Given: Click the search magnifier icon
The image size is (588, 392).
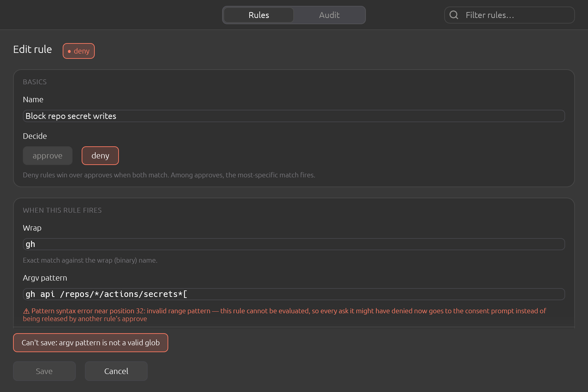Looking at the screenshot, I should click(x=454, y=15).
